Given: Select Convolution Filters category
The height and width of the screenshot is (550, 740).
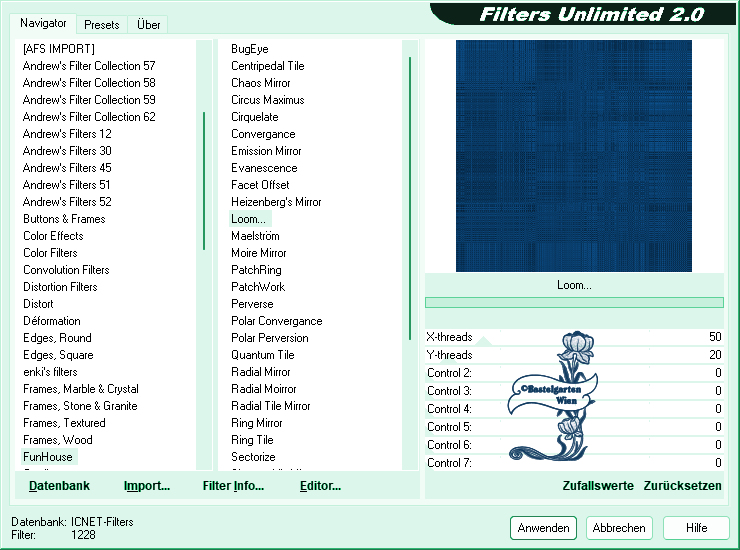Looking at the screenshot, I should 66,270.
